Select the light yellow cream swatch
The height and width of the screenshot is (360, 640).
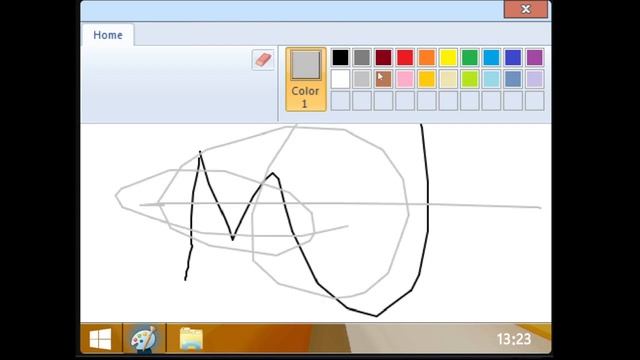click(448, 79)
